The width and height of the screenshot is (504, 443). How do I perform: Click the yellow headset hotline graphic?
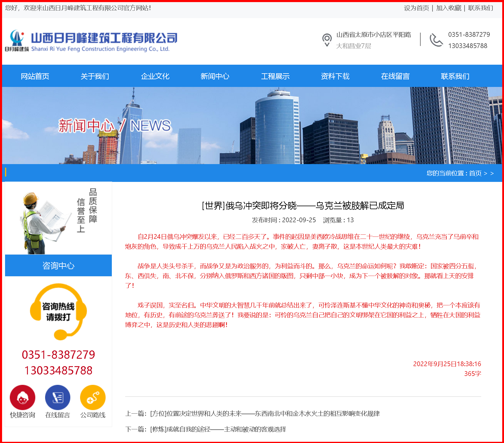pyautogui.click(x=58, y=312)
